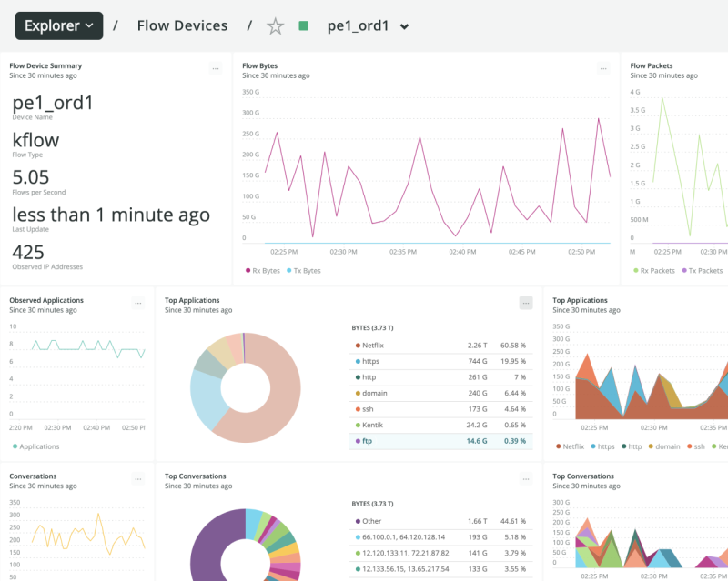Open Flow Bytes widget ellipsis menu
Screen dimensions: 728x581
tap(603, 68)
